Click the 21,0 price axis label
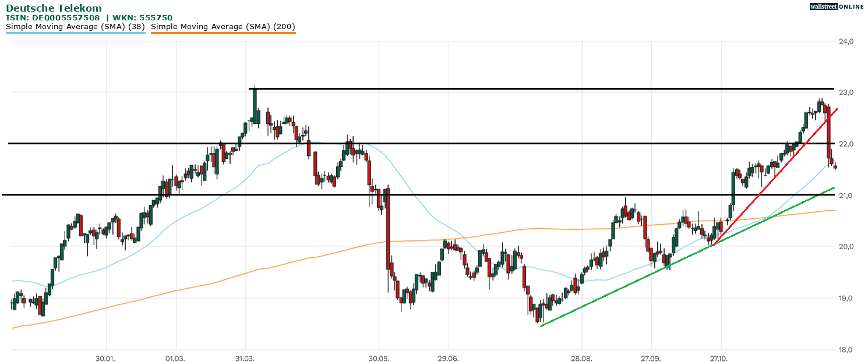Image resolution: width=868 pixels, height=362 pixels. (846, 196)
